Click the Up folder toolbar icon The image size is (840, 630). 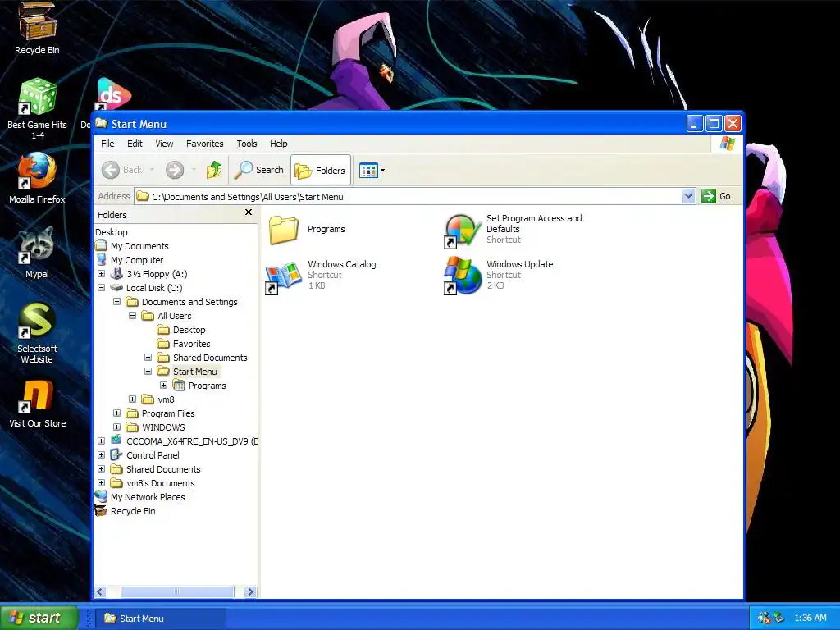click(214, 170)
